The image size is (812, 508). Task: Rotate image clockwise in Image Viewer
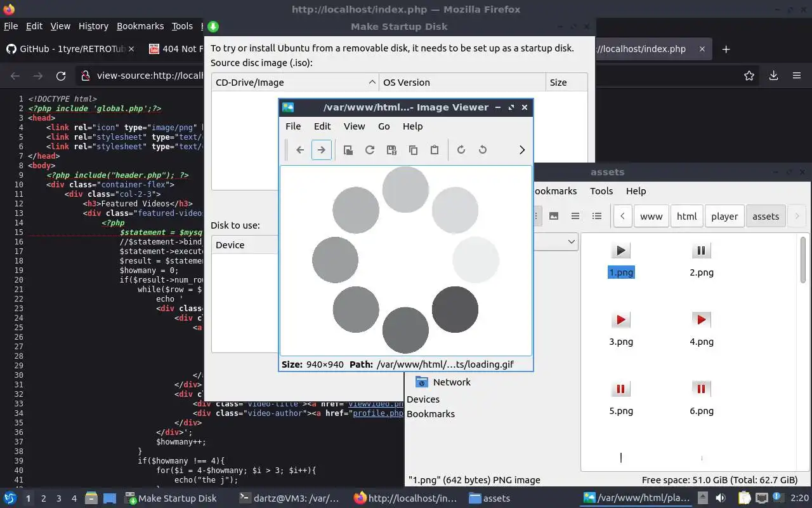coord(461,150)
